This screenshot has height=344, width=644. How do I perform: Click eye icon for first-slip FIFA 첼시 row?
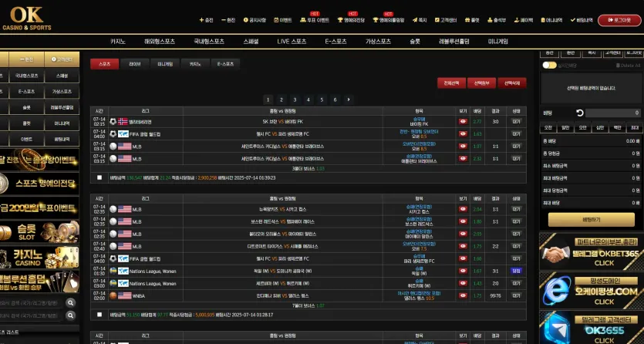(464, 134)
